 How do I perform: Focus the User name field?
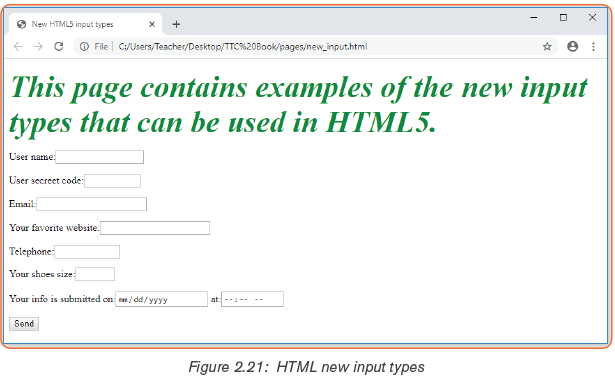coord(100,157)
